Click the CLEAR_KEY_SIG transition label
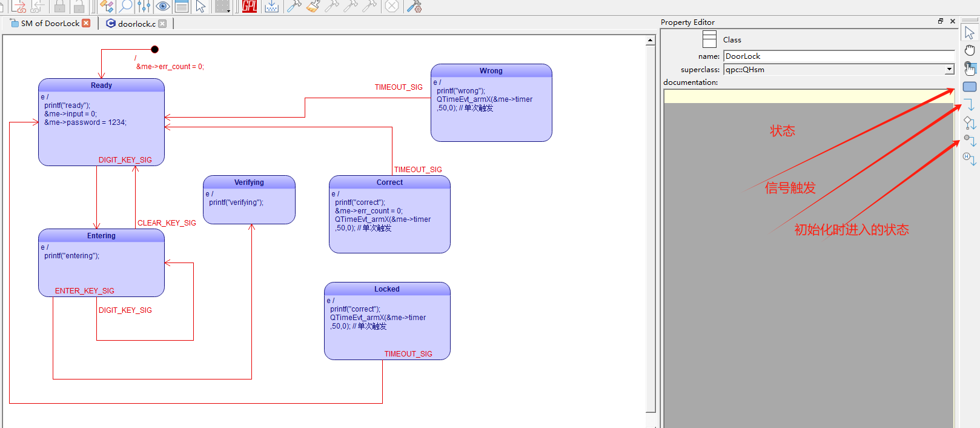980x428 pixels. pos(167,223)
